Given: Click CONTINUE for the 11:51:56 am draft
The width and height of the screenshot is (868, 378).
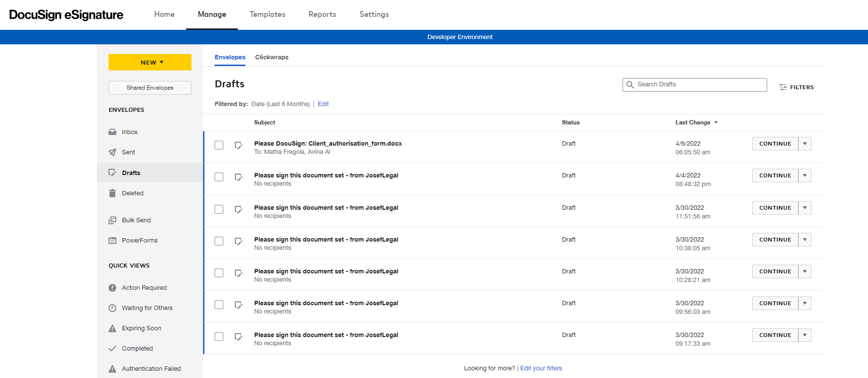Looking at the screenshot, I should click(775, 208).
